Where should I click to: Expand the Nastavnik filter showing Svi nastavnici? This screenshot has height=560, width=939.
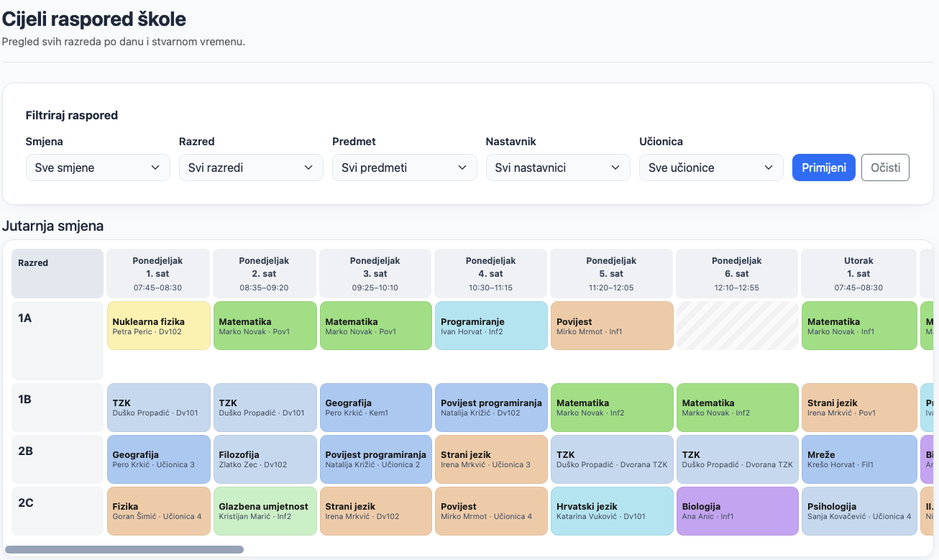pyautogui.click(x=558, y=167)
